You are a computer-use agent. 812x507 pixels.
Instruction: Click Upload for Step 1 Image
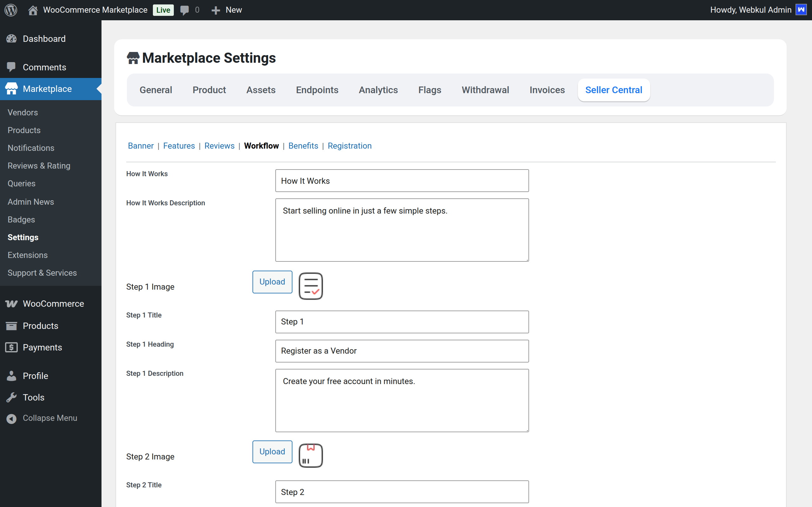tap(272, 282)
